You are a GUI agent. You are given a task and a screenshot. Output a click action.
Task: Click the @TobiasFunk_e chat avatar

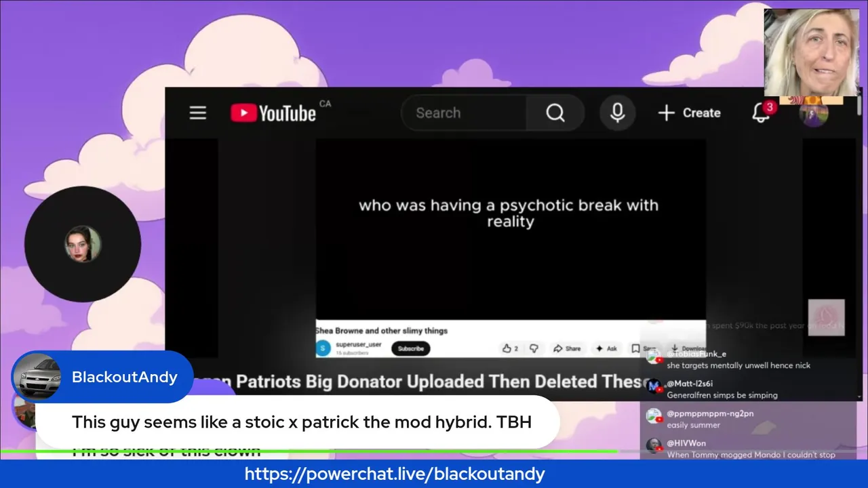click(654, 357)
